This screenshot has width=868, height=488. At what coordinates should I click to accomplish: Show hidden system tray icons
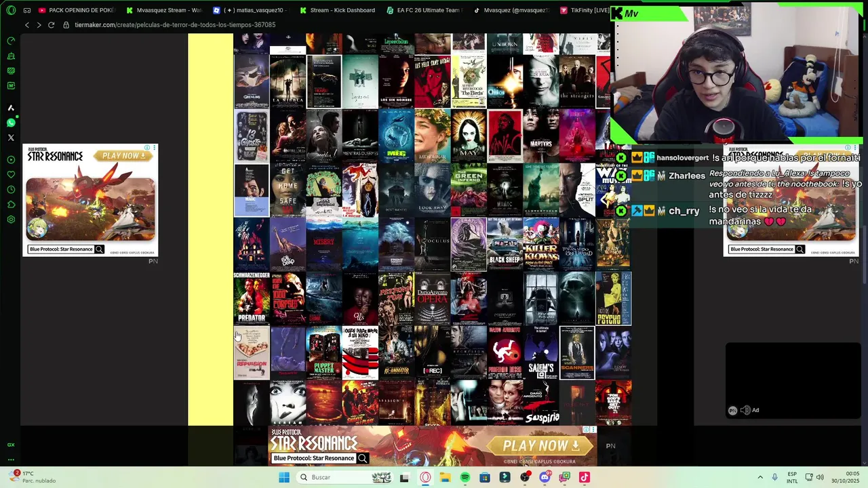coord(760,477)
